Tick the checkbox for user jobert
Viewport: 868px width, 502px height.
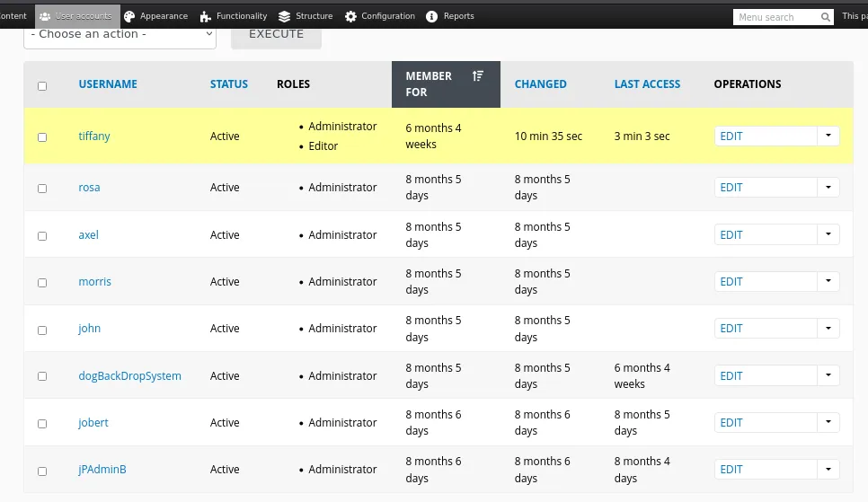[x=42, y=424]
